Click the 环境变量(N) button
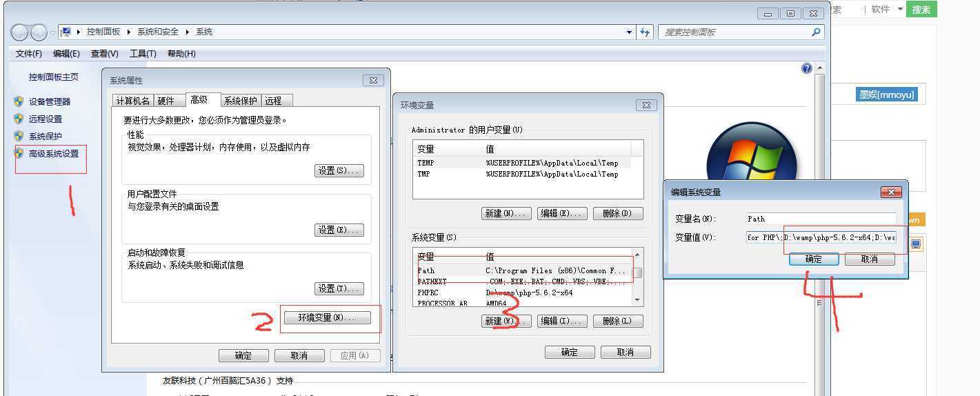The width and height of the screenshot is (980, 396). 327,318
